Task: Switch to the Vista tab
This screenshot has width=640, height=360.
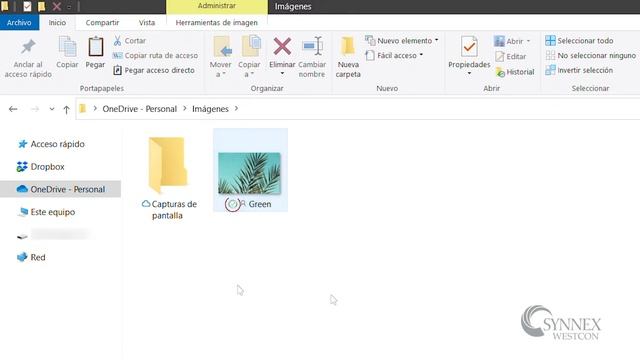Action: point(147,22)
